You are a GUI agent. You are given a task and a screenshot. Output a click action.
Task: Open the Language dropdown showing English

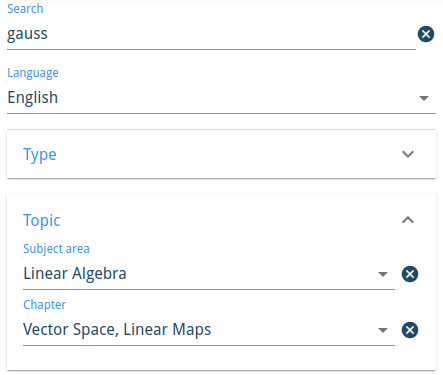(x=221, y=98)
